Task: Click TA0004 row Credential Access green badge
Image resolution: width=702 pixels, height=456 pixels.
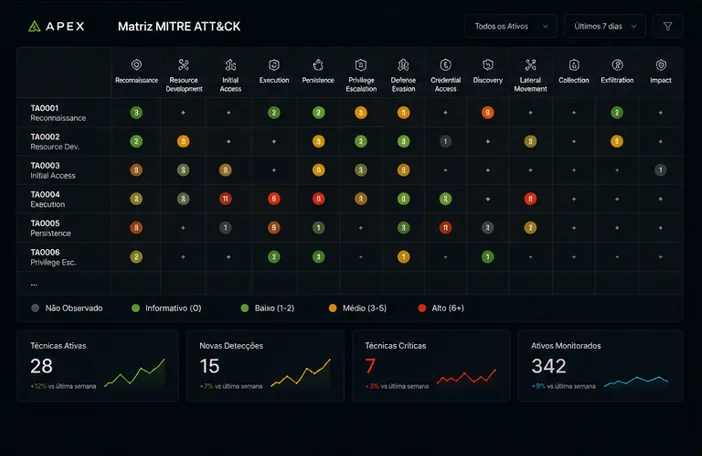Action: pos(445,199)
